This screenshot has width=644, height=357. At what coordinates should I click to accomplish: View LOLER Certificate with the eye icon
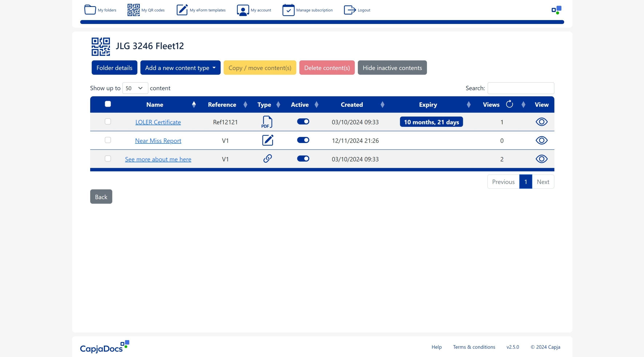541,122
